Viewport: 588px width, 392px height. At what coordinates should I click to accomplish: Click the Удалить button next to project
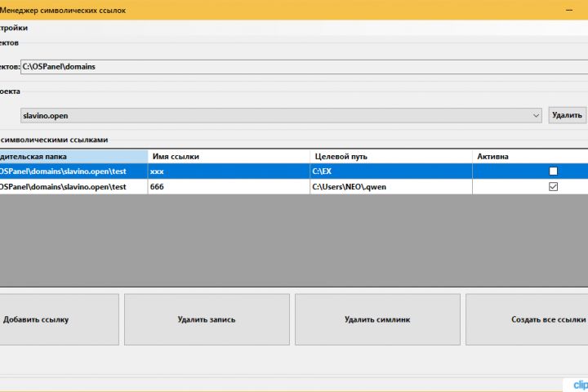click(x=567, y=115)
